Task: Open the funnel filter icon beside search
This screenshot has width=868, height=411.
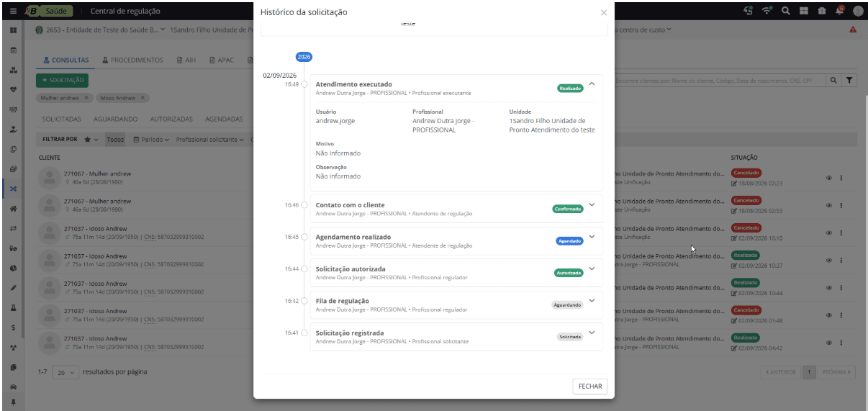Action: 849,81
